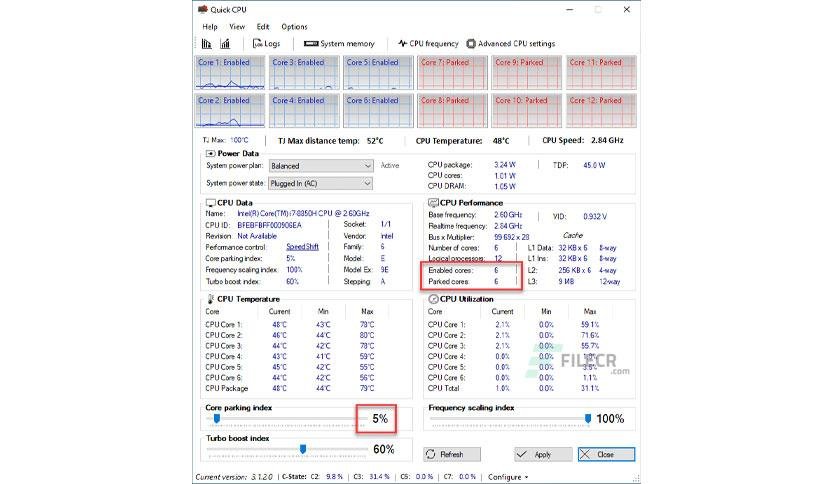This screenshot has width=836, height=484.
Task: Select the Core 2 Enabled graph
Action: [230, 110]
